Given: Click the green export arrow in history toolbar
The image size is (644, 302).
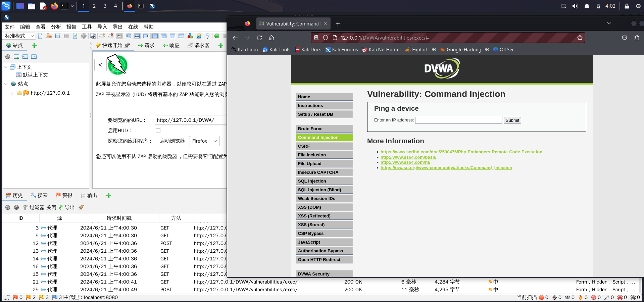Looking at the screenshot, I should [x=61, y=207].
